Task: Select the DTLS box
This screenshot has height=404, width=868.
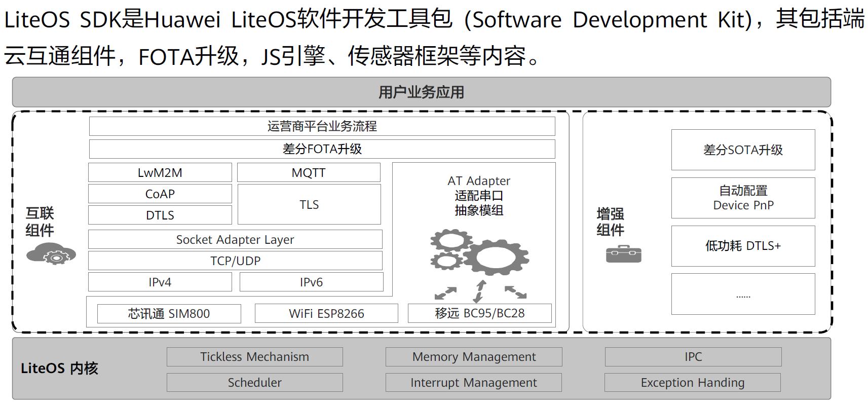Action: click(x=160, y=215)
